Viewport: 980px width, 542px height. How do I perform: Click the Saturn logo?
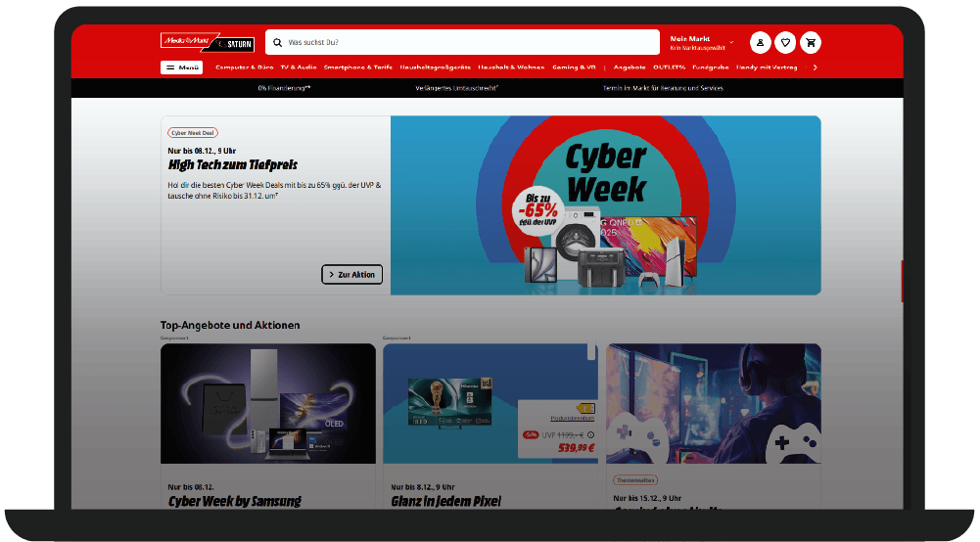pyautogui.click(x=233, y=44)
